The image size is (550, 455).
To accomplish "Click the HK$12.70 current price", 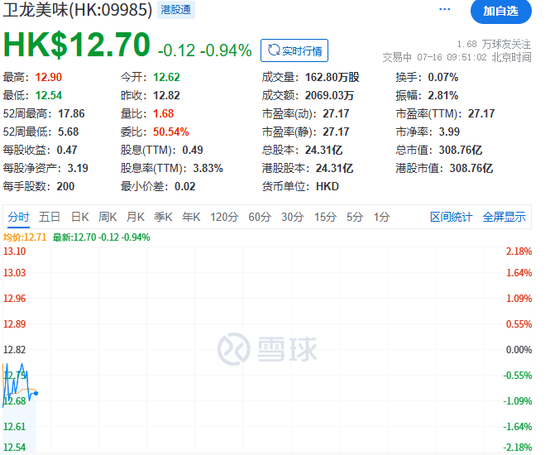I will tap(77, 45).
